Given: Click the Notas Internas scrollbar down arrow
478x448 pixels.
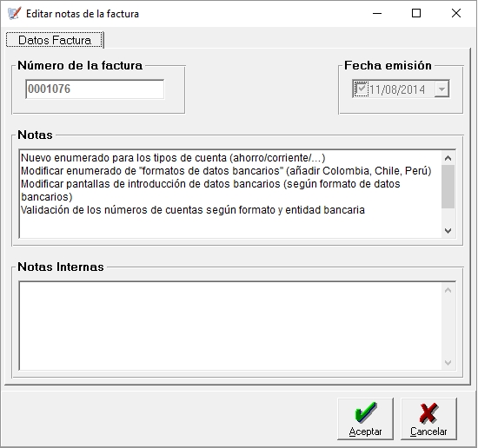Looking at the screenshot, I should click(448, 362).
